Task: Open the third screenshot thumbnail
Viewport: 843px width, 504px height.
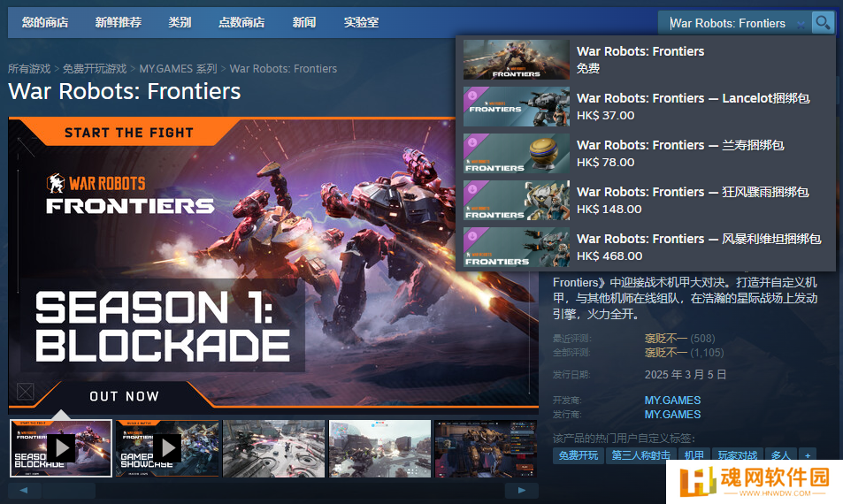Action: [x=273, y=448]
